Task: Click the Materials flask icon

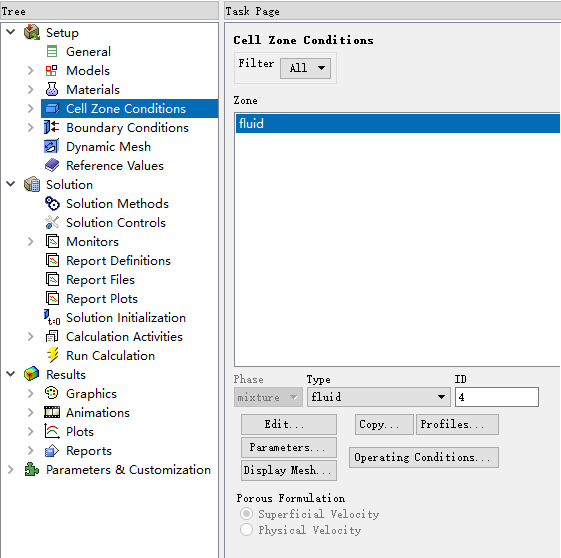Action: [x=52, y=89]
